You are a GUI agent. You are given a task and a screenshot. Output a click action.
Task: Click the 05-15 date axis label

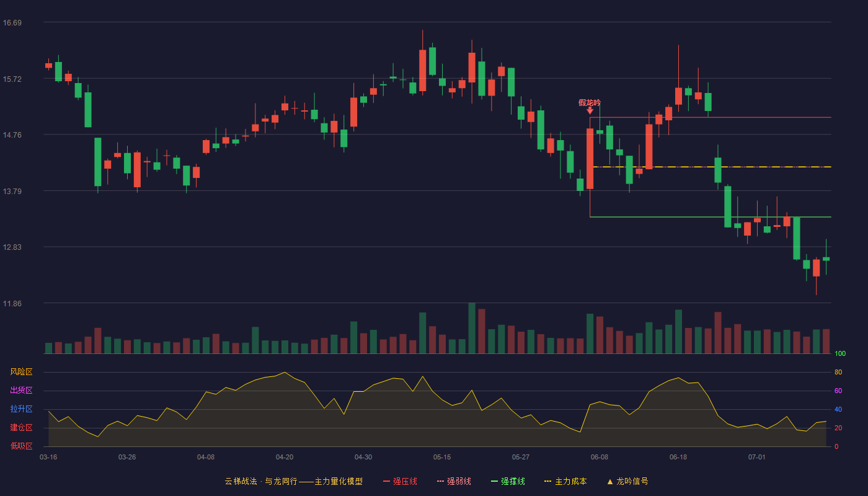442,457
